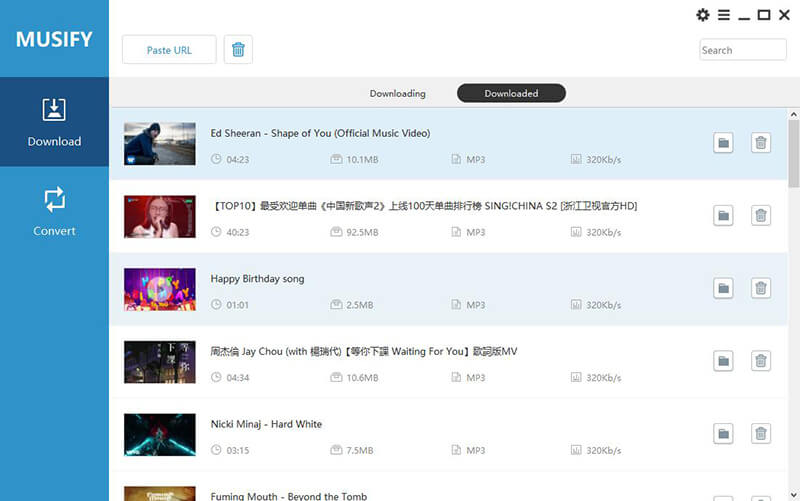The height and width of the screenshot is (501, 800).
Task: Click the vertical scrollbar thumb
Action: 793,154
